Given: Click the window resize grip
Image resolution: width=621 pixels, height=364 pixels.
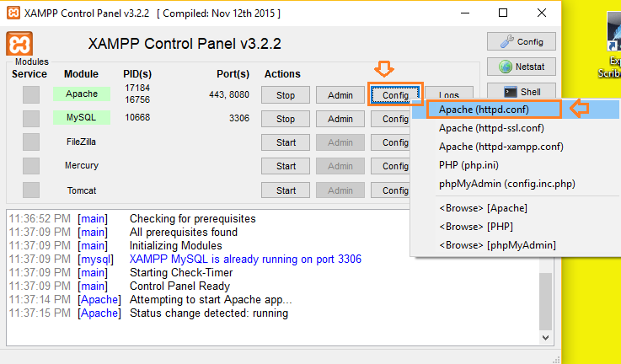Looking at the screenshot, I should click(x=556, y=359).
